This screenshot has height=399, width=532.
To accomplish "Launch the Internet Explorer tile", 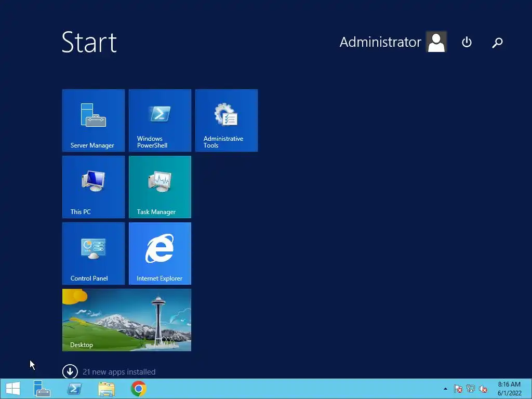I will pos(160,254).
